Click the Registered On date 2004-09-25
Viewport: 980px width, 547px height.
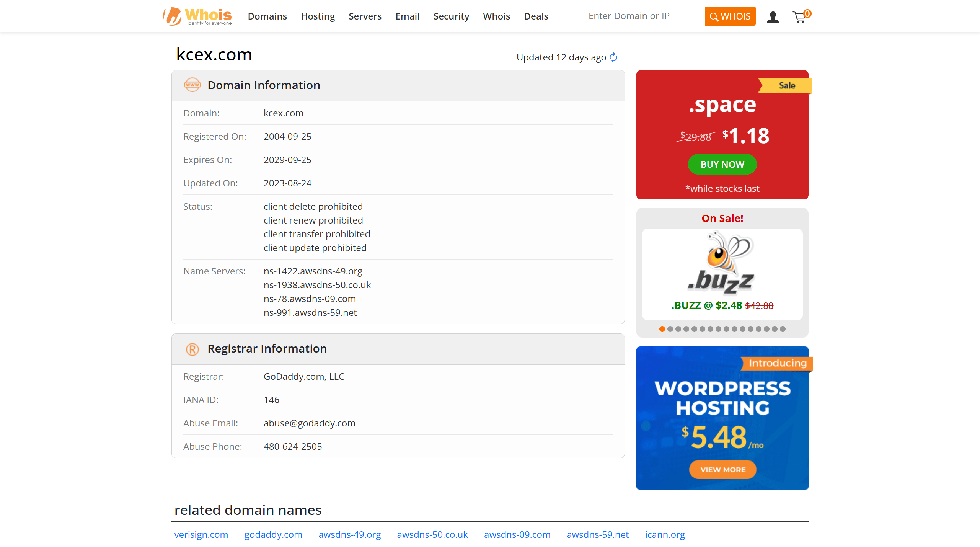[287, 136]
